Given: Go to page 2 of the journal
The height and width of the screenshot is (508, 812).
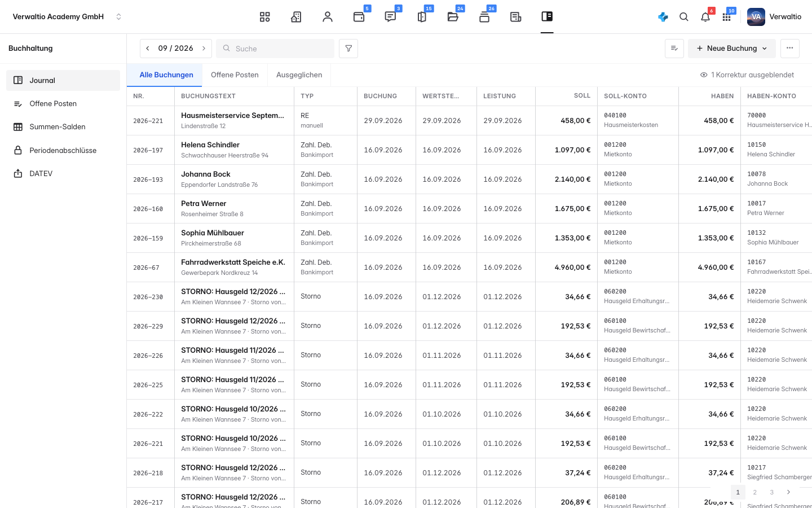Looking at the screenshot, I should [x=755, y=492].
